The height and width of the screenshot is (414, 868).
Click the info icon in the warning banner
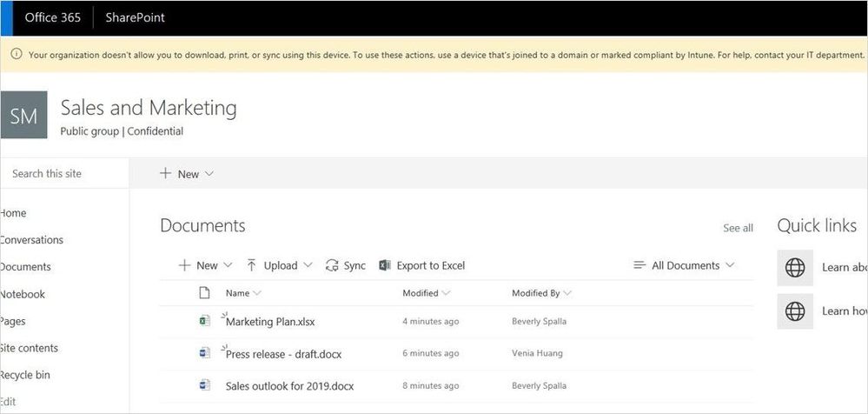pyautogui.click(x=16, y=55)
